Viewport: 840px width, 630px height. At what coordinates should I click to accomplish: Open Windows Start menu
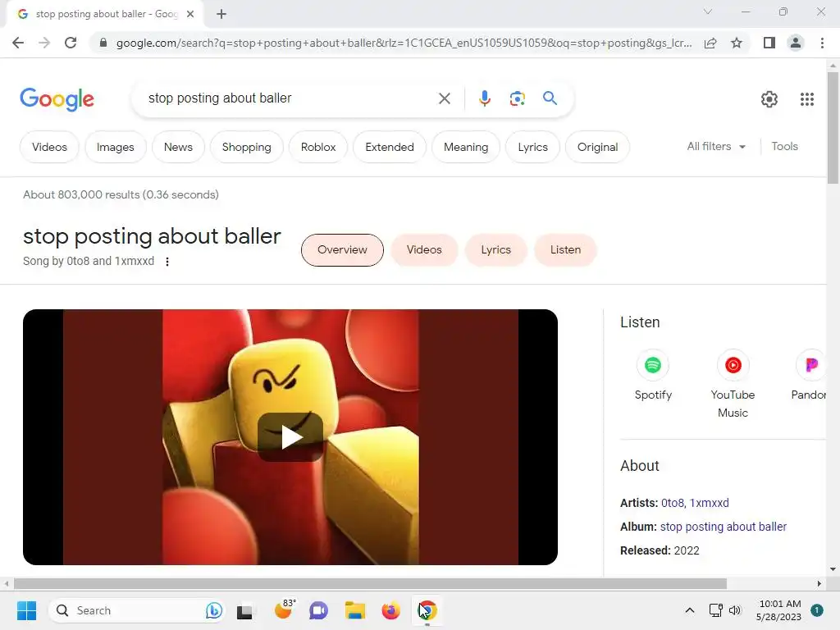pyautogui.click(x=26, y=610)
